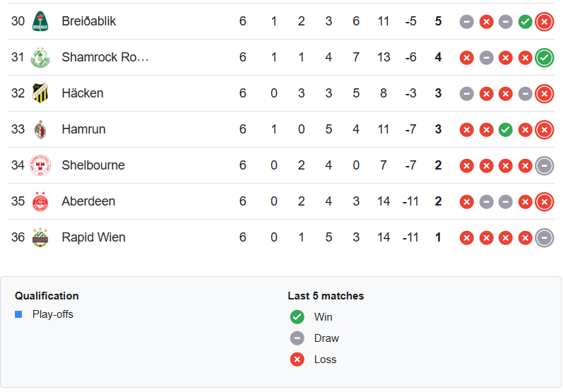Click Hamrun's green win result icon

coord(505,129)
